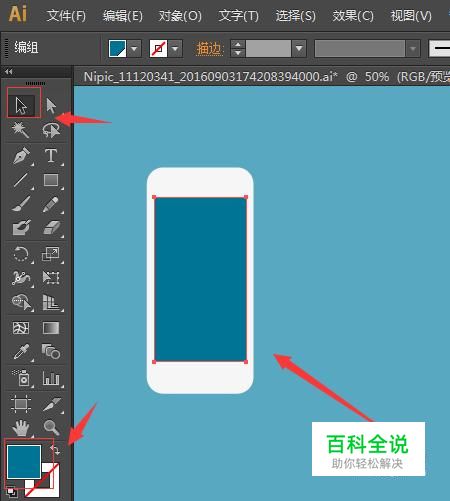The height and width of the screenshot is (501, 450).
Task: Select the Artboard tool
Action: (x=21, y=404)
